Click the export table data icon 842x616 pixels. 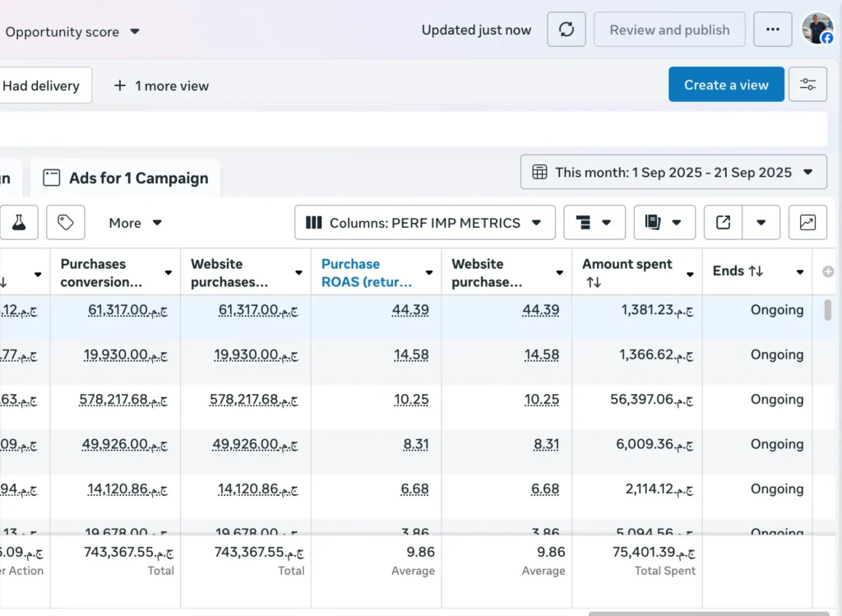click(x=724, y=223)
